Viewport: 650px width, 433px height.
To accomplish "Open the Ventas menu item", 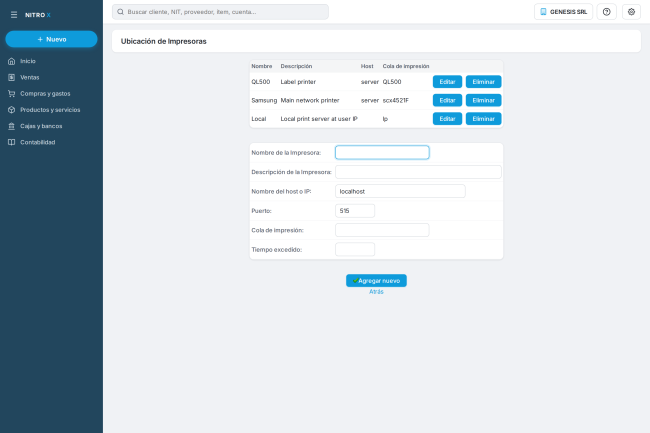I will pos(51,77).
